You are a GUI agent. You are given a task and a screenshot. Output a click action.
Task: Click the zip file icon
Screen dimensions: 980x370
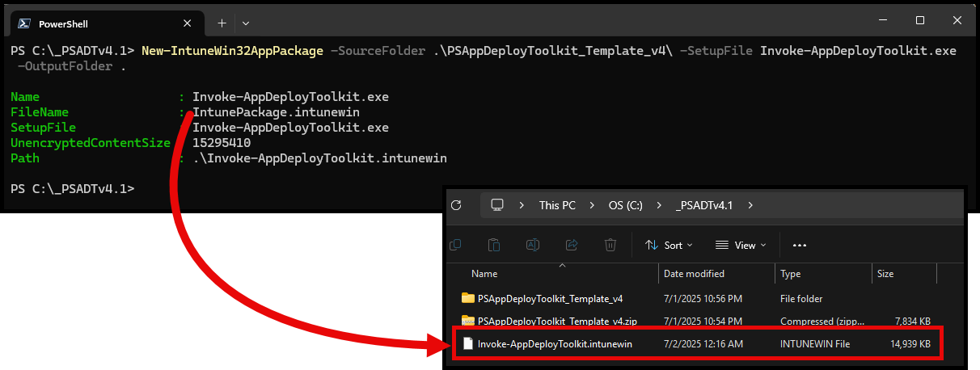tap(467, 321)
